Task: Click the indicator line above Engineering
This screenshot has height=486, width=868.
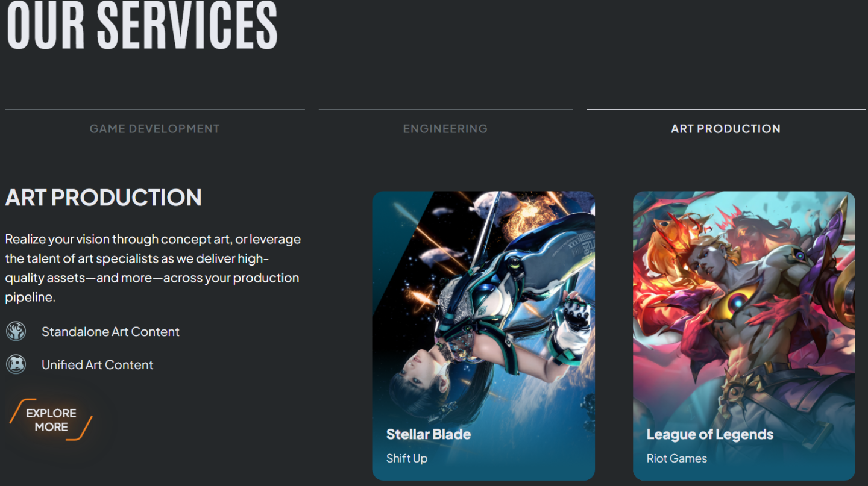Action: point(445,110)
